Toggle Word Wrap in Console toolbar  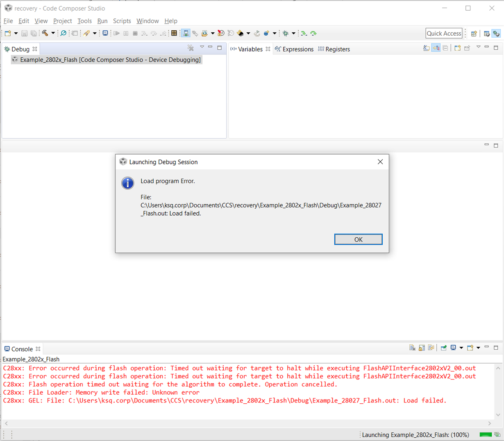(x=431, y=348)
